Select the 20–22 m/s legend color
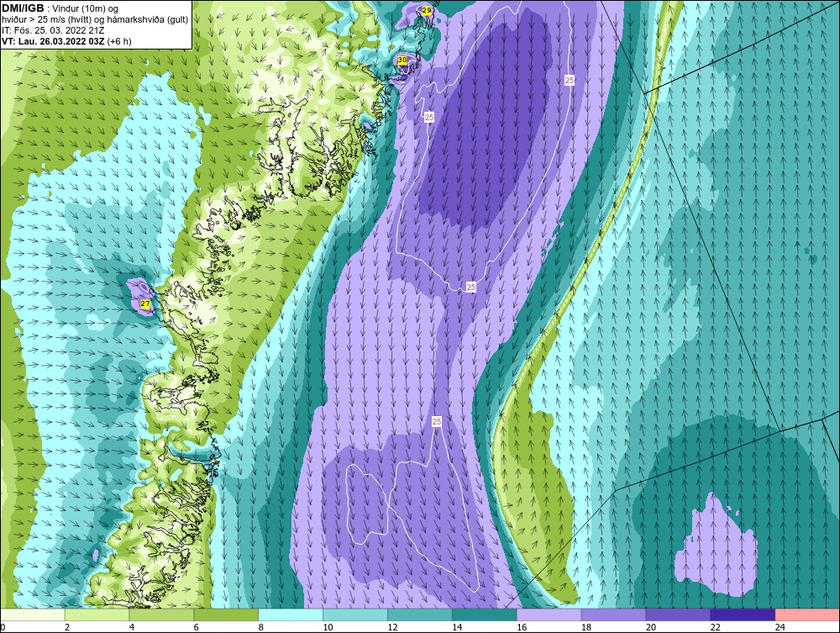 [678, 615]
